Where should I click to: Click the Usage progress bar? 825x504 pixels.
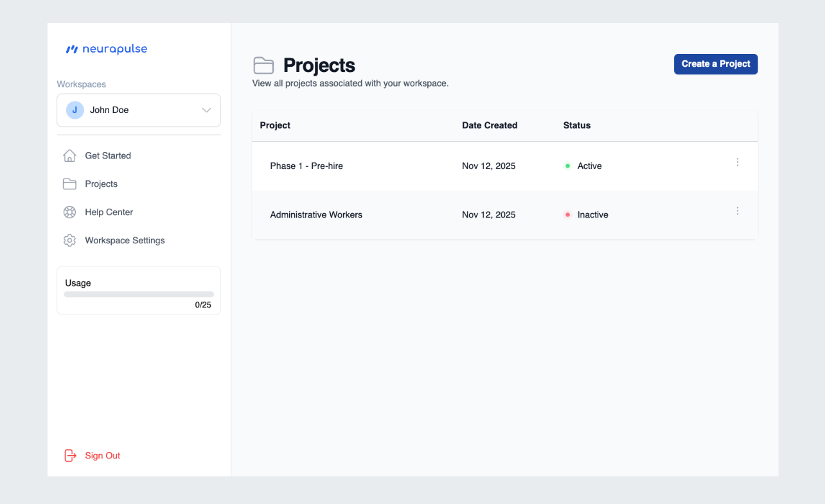[138, 294]
